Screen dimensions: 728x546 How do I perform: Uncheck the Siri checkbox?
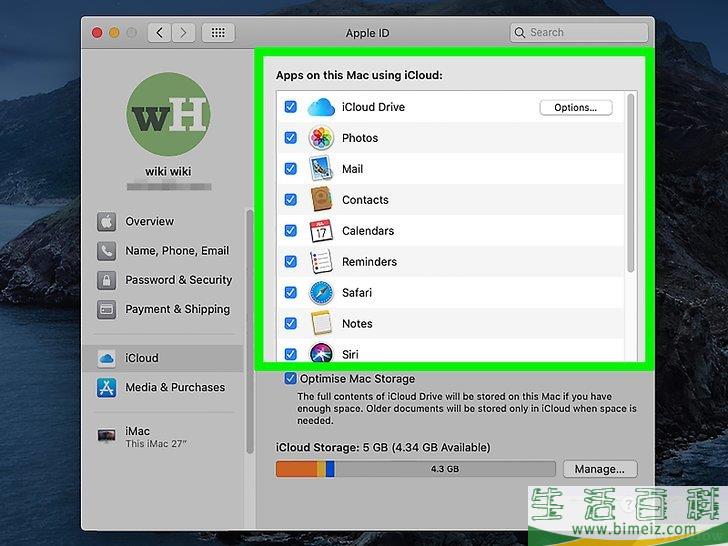point(291,354)
